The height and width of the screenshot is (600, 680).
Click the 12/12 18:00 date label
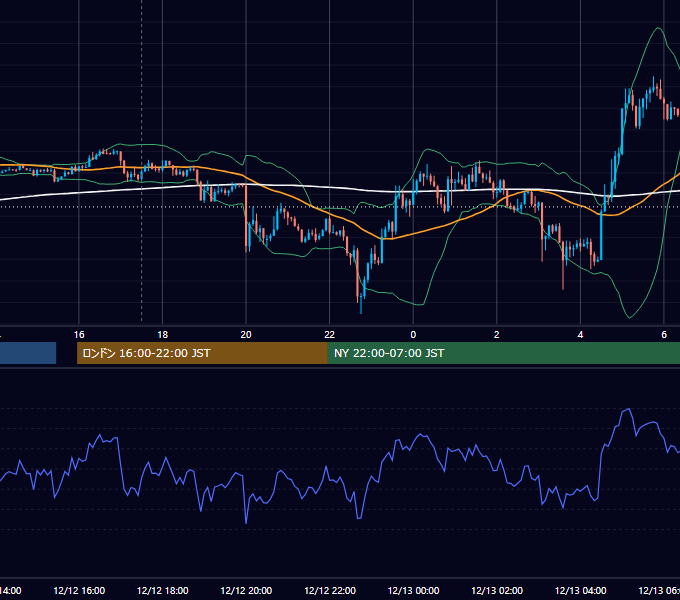pos(163,590)
